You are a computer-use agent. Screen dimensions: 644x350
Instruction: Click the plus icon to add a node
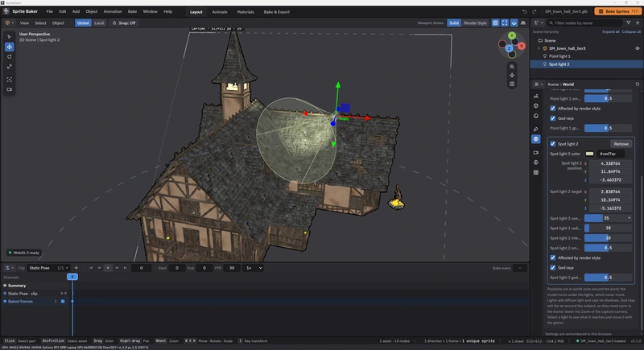click(638, 23)
